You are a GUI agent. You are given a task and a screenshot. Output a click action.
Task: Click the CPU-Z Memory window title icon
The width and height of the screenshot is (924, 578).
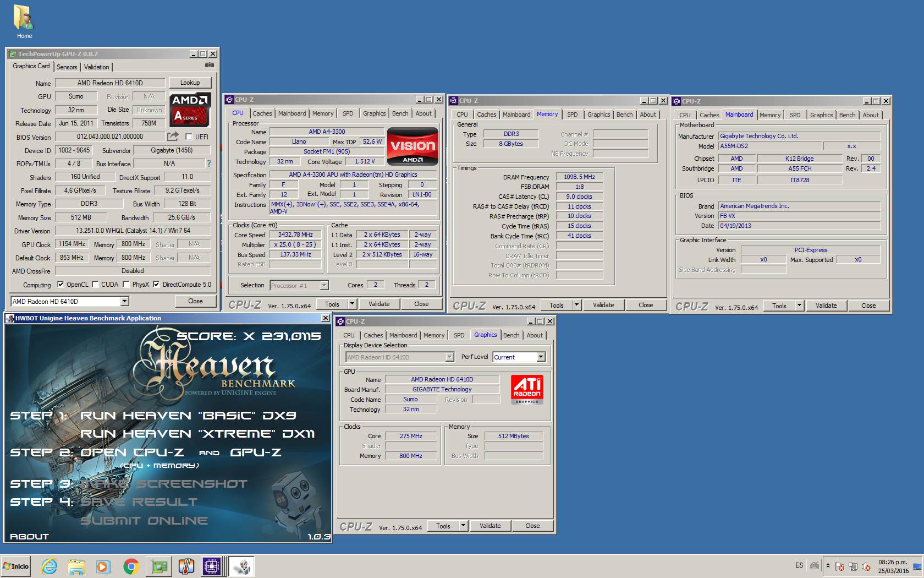coord(454,101)
